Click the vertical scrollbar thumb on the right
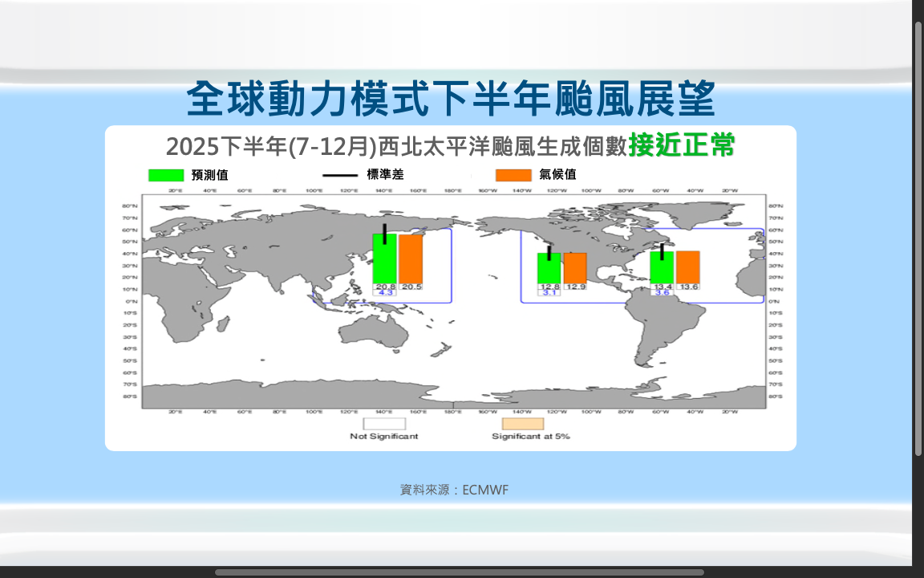Screen dimensions: 924x578 918,239
